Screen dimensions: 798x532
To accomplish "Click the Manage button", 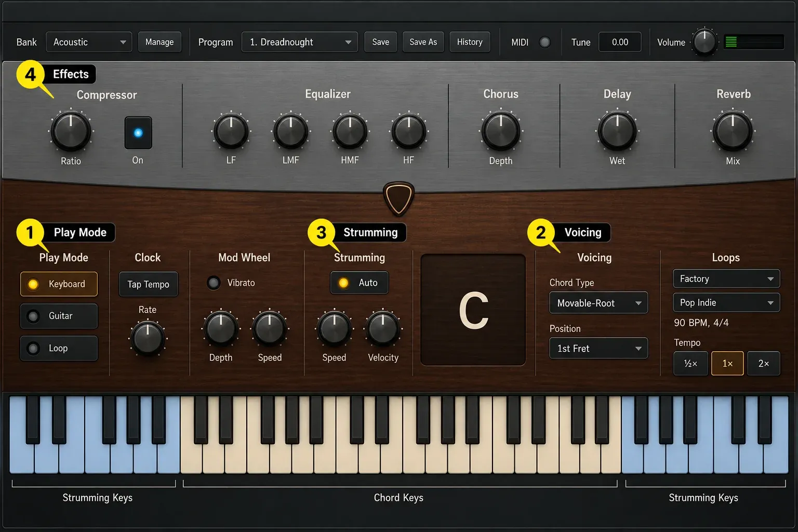I will click(159, 42).
